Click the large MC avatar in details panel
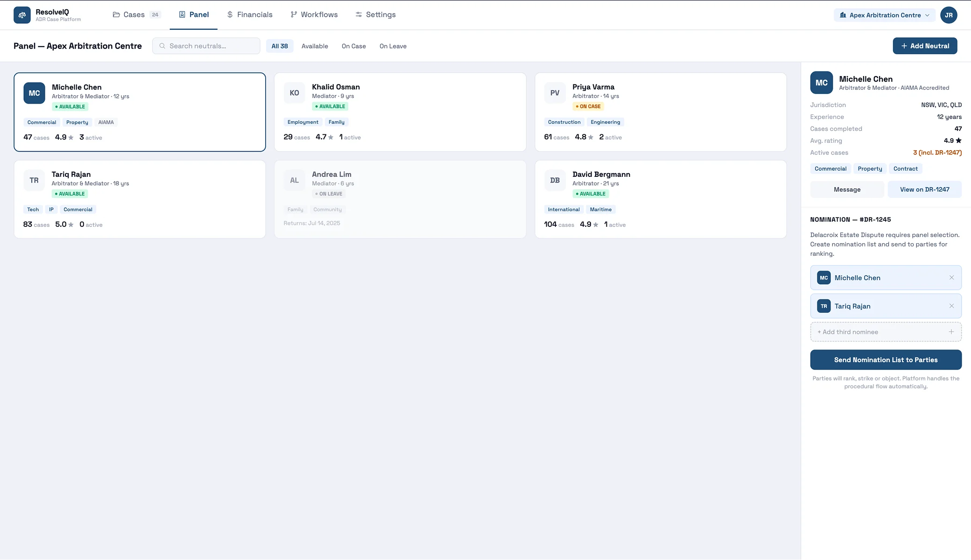This screenshot has height=560, width=971. (822, 83)
